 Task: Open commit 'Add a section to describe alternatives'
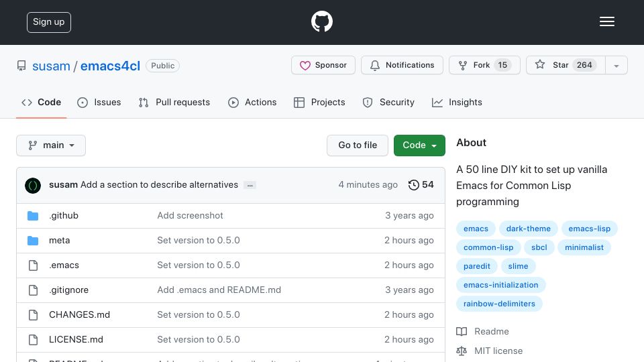pyautogui.click(x=160, y=185)
